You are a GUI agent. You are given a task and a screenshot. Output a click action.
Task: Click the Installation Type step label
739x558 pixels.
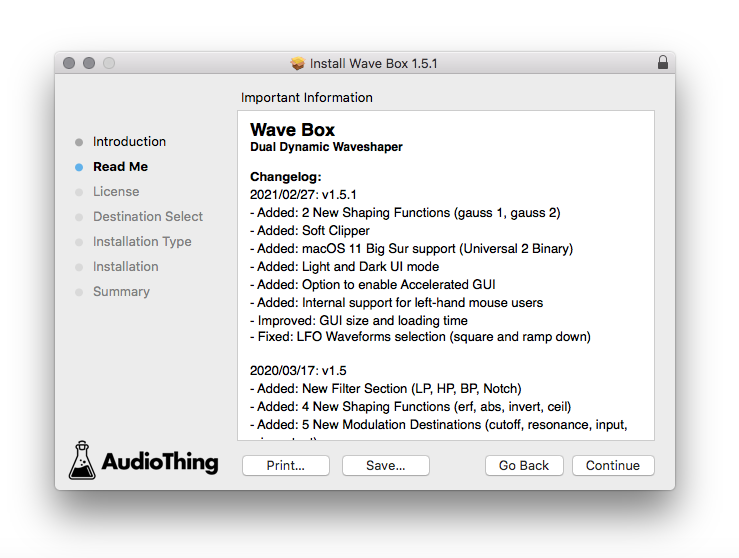(x=142, y=242)
